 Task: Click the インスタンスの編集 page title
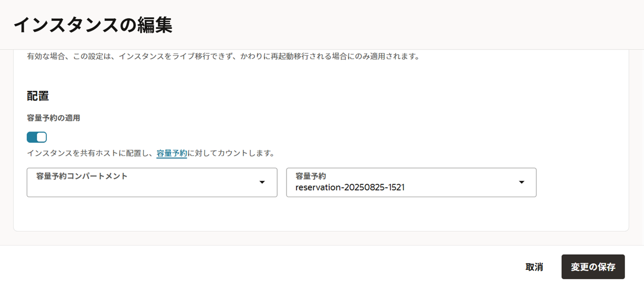point(93,25)
